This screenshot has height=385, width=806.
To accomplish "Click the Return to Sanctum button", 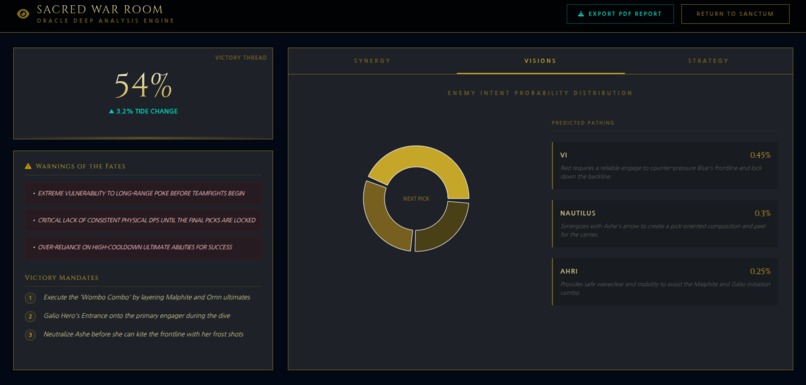I will [x=735, y=14].
